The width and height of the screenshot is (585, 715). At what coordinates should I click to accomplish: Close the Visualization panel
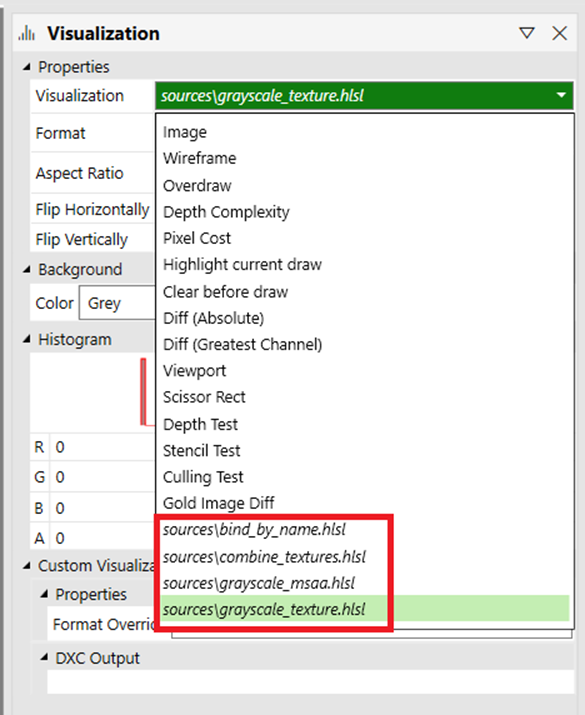coord(559,33)
